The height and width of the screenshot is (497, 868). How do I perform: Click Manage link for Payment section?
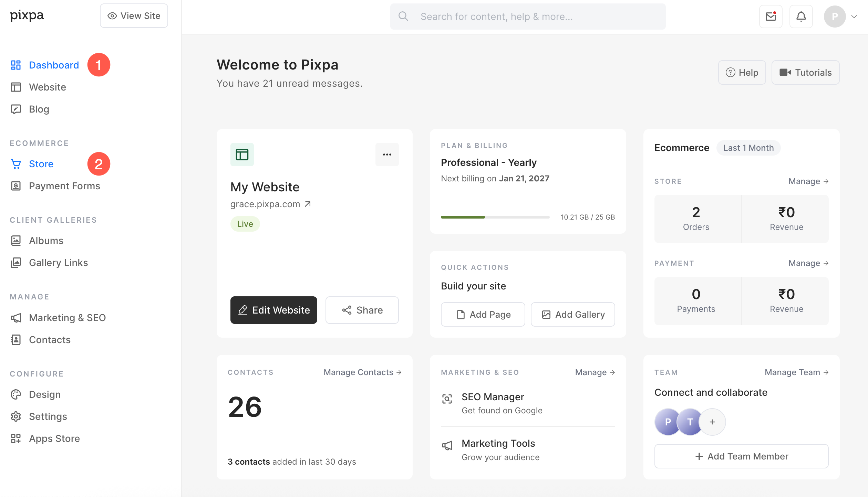tap(808, 263)
